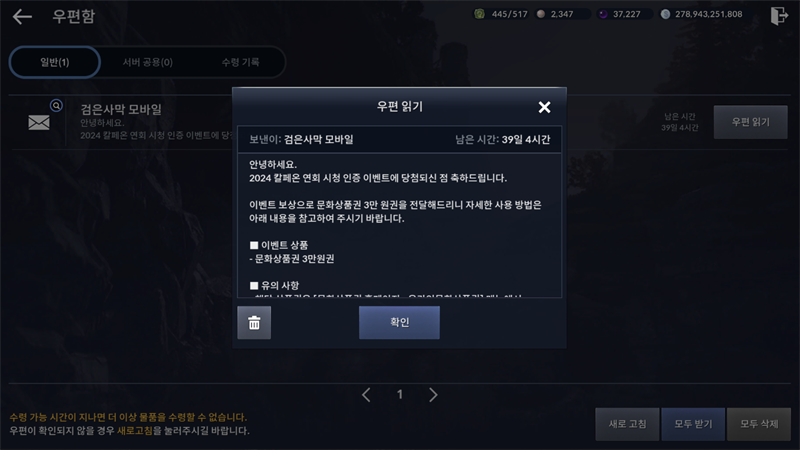Image resolution: width=800 pixels, height=450 pixels.
Task: Click the pearl currency icon showing 2,347
Action: click(541, 14)
